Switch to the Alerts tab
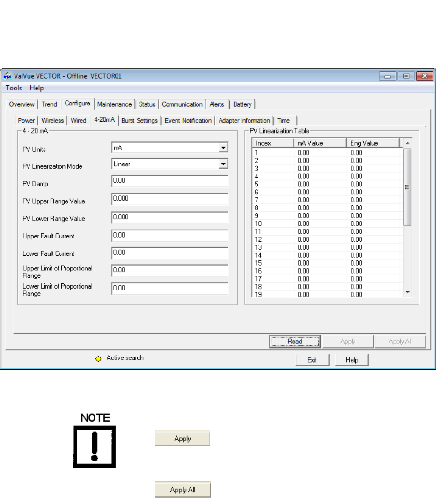Viewport: 448px width, 498px height. [217, 104]
